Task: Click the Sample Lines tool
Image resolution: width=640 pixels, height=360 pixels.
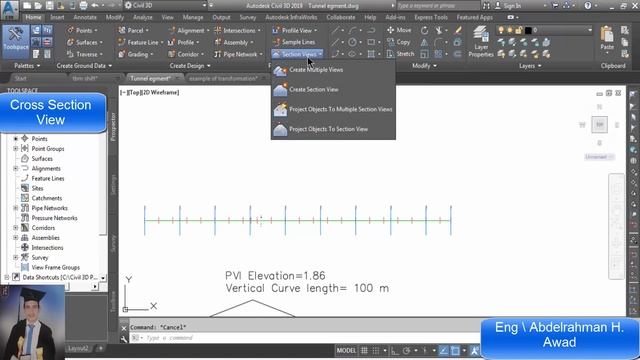Action: click(x=294, y=42)
